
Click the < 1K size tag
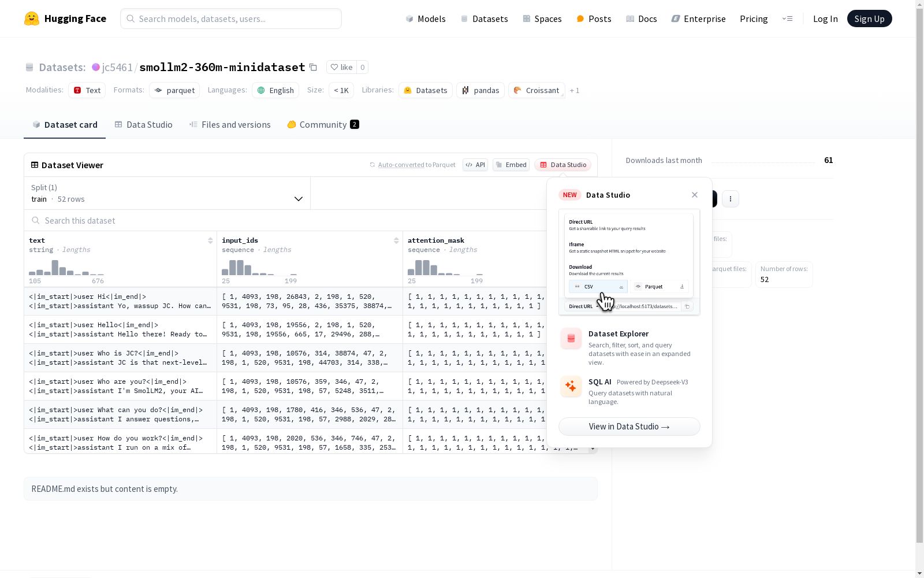tap(341, 90)
